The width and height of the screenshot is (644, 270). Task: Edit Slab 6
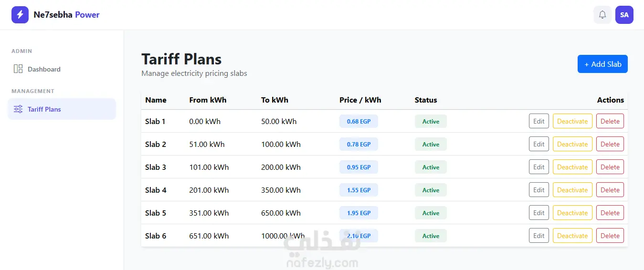click(x=539, y=236)
